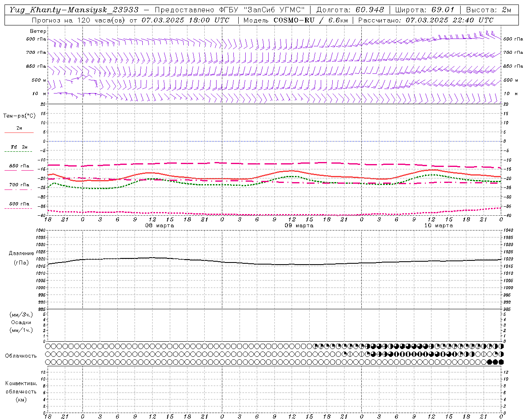
Task: Click the right '10 м' wind level label
Action: (x=511, y=94)
